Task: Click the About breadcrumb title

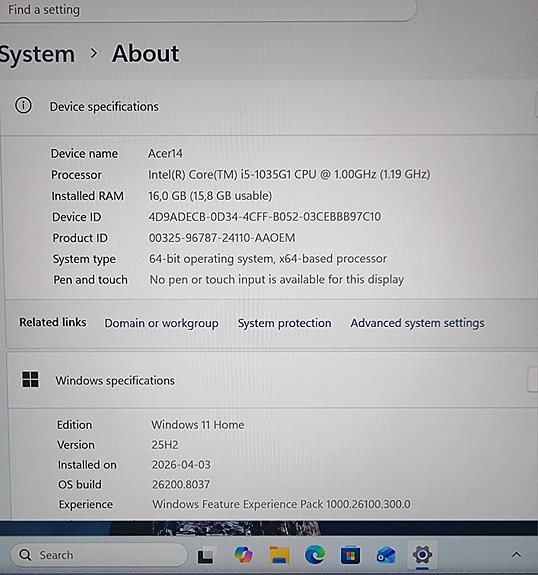Action: (x=146, y=54)
